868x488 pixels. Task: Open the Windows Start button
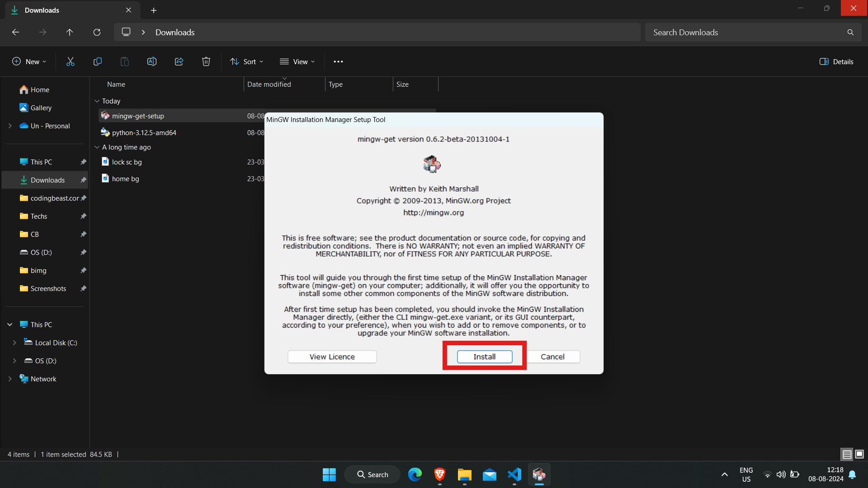(x=329, y=474)
